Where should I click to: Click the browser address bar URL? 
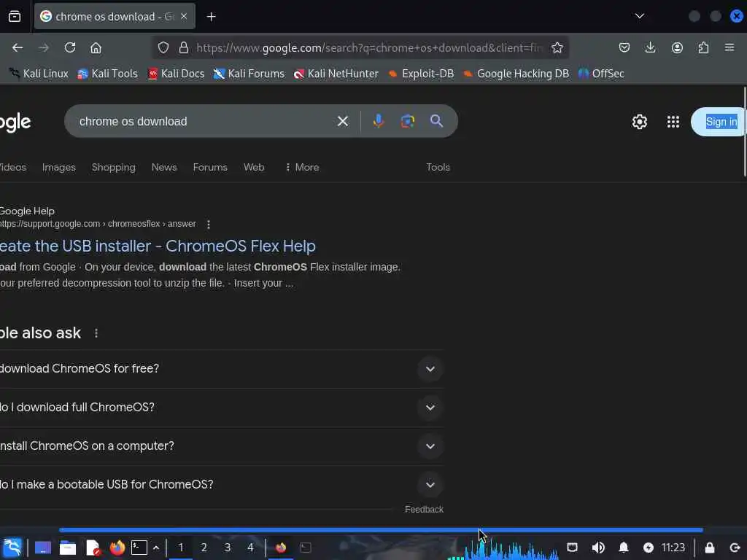pyautogui.click(x=369, y=47)
